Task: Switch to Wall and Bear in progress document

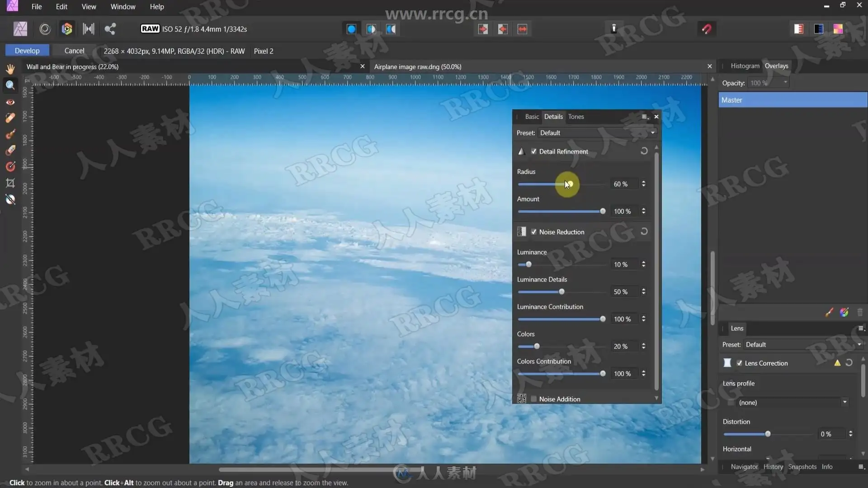Action: click(72, 66)
